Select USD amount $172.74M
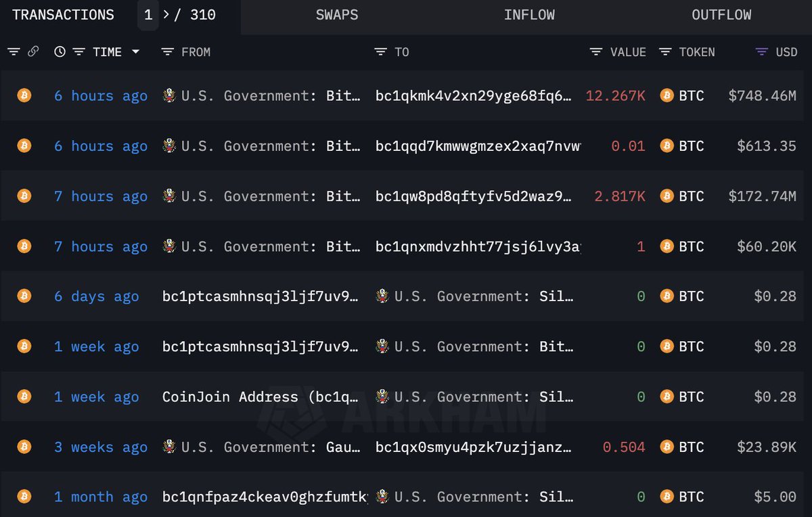This screenshot has width=812, height=517. pos(763,196)
